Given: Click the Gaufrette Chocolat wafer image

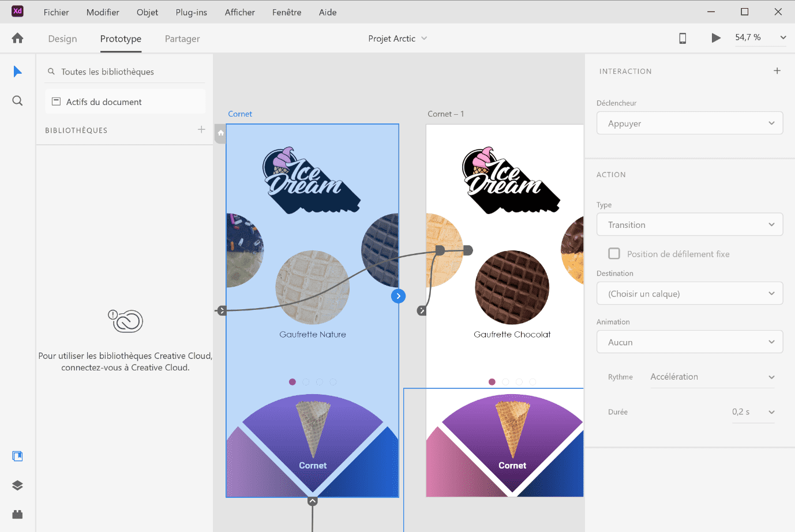Looking at the screenshot, I should click(512, 287).
